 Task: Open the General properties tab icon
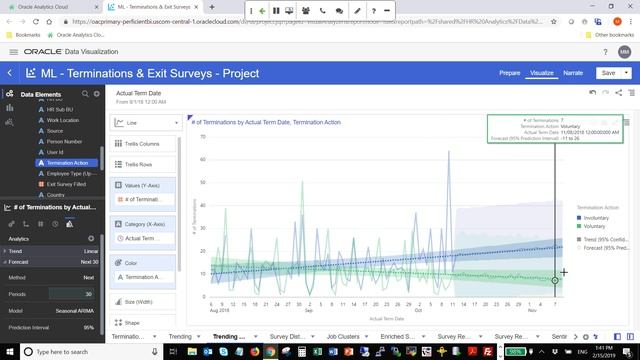pos(11,224)
